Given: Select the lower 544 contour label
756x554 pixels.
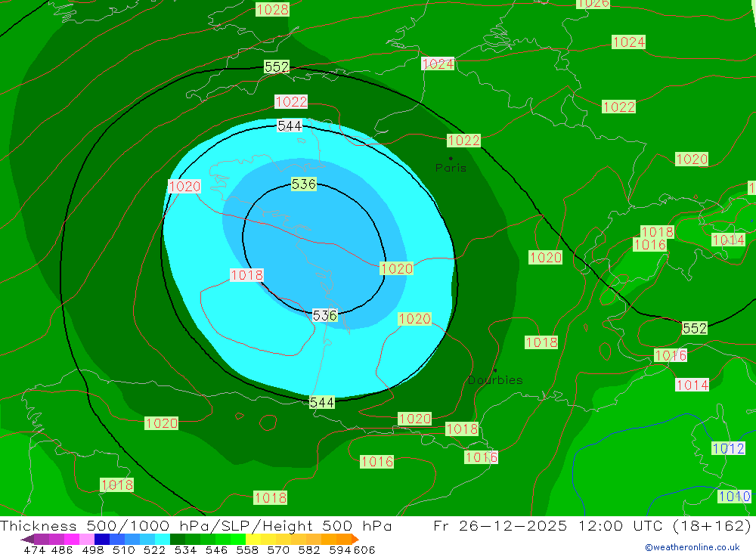Looking at the screenshot, I should point(321,402).
